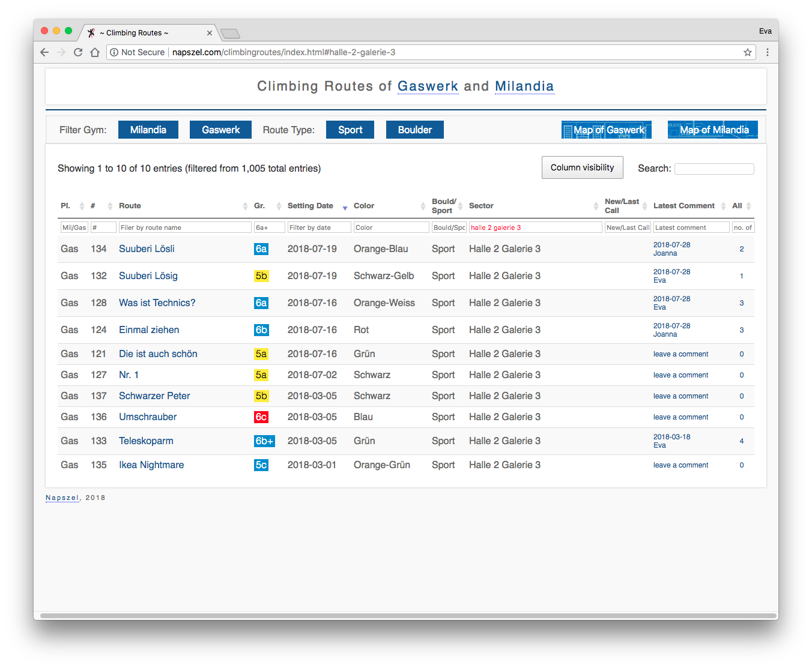Open route Einmal ziehen
This screenshot has height=668, width=812.
coord(149,329)
